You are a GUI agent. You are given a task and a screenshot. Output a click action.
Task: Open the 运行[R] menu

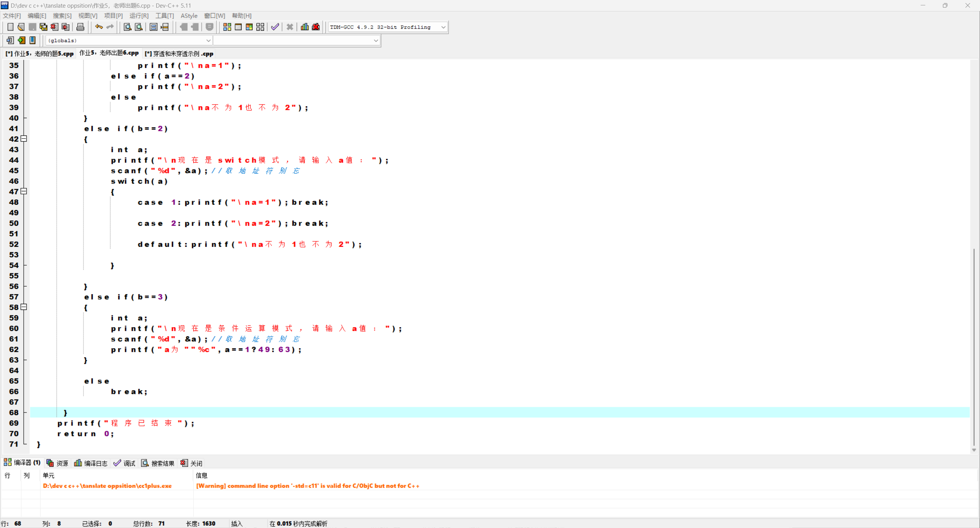(139, 16)
